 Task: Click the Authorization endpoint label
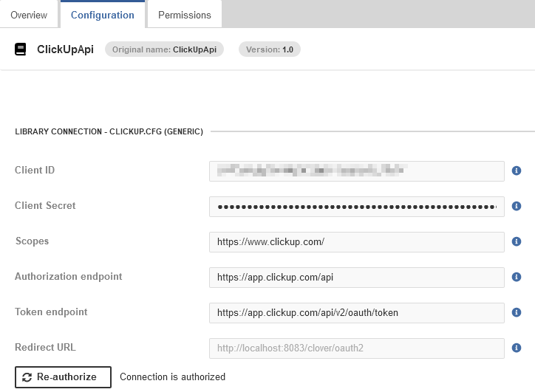click(x=68, y=276)
